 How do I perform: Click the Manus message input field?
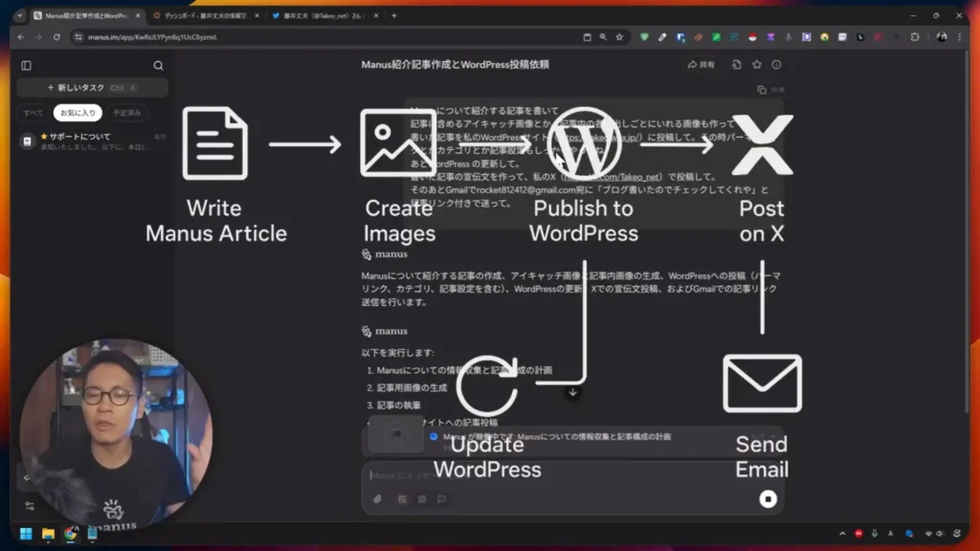point(572,476)
